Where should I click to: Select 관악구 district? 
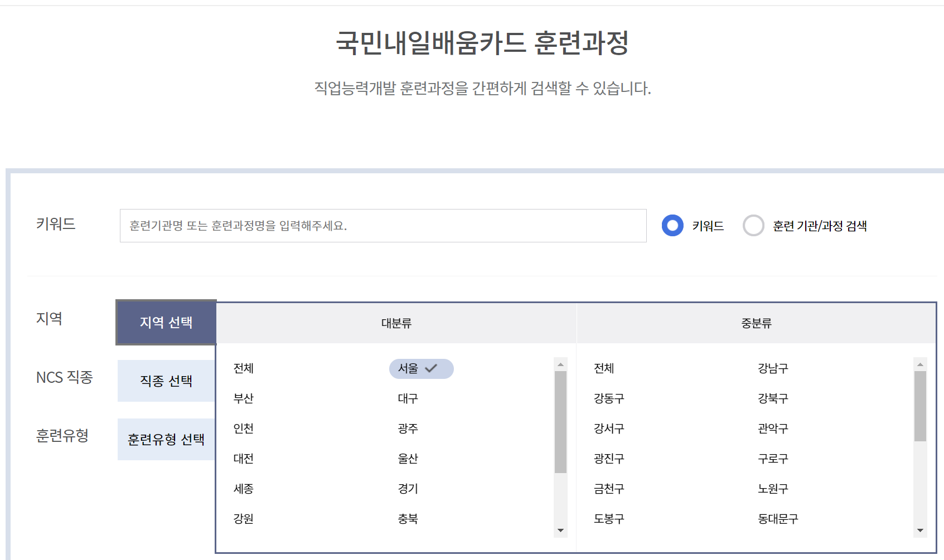(773, 428)
